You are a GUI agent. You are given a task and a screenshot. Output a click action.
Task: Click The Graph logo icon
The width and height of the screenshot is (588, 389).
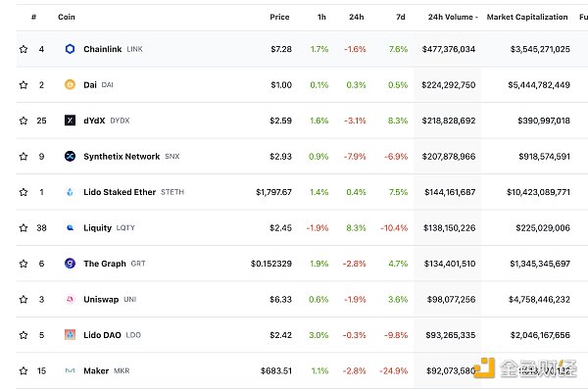pyautogui.click(x=70, y=264)
